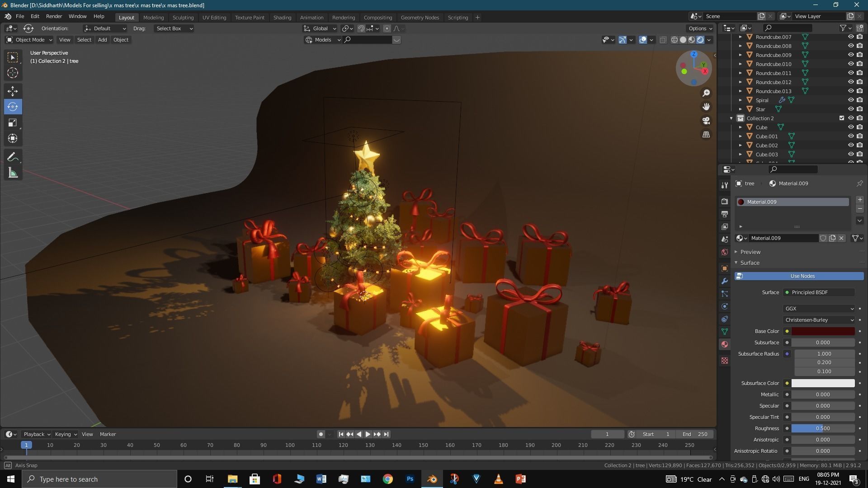The width and height of the screenshot is (868, 488).
Task: Open Texture properties checker icon
Action: [725, 361]
